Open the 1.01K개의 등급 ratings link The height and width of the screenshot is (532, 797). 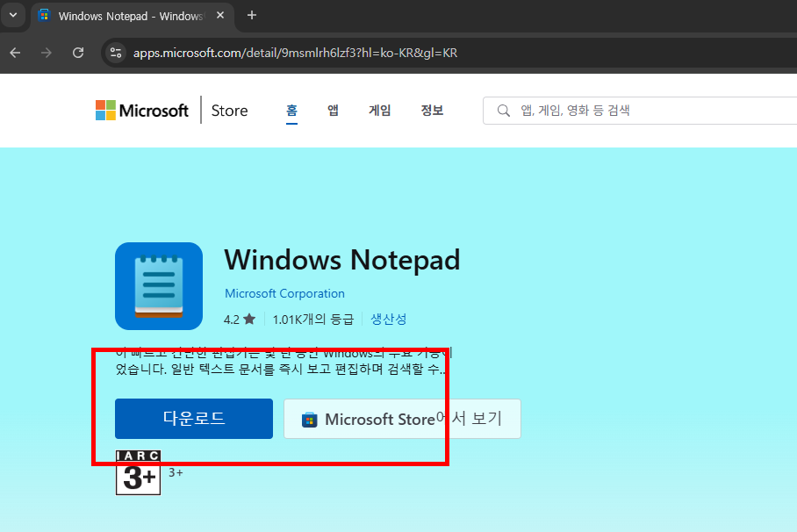coord(313,320)
